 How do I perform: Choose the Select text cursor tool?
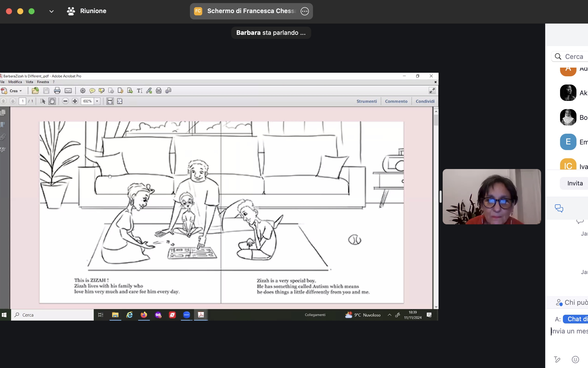click(x=43, y=101)
